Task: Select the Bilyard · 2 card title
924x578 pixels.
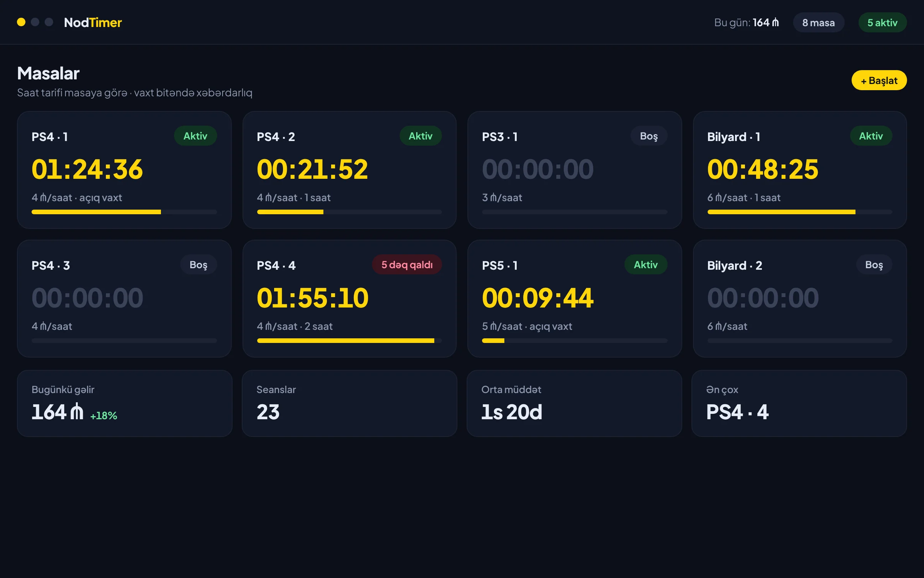Action: click(735, 265)
